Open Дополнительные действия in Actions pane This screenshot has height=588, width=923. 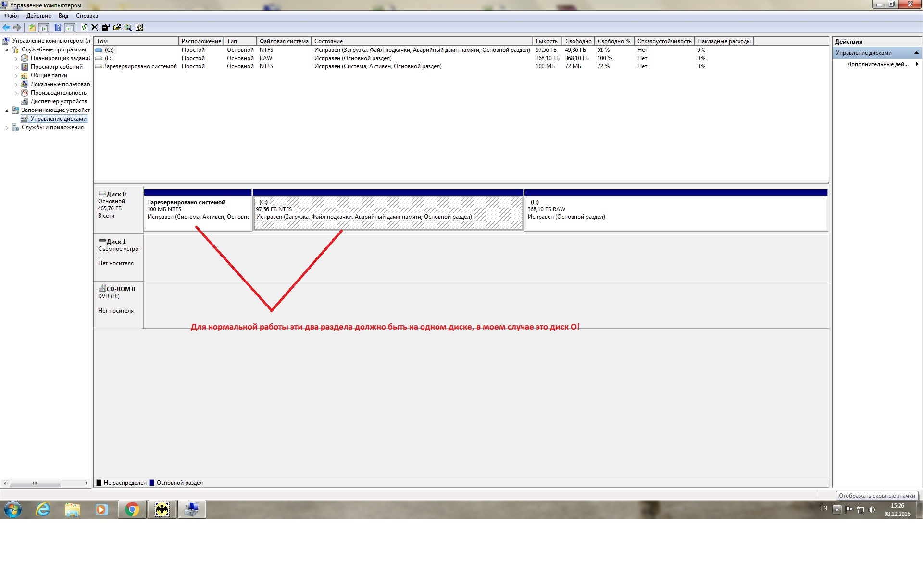[877, 64]
